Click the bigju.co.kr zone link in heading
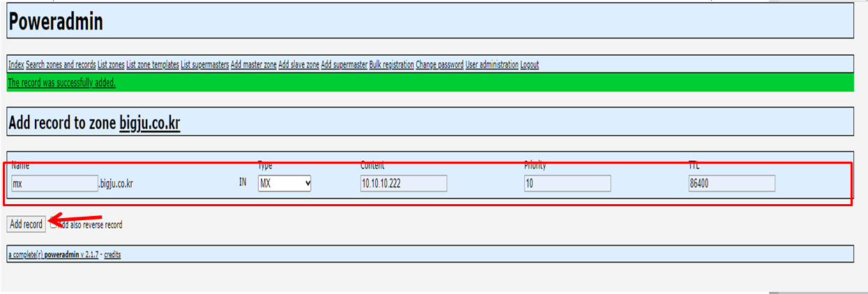The height and width of the screenshot is (294, 868). pyautogui.click(x=150, y=123)
